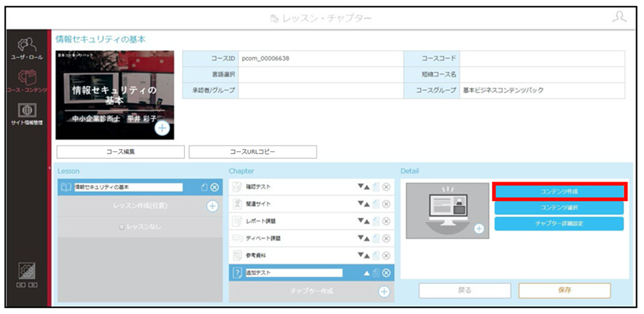Select the ディベート課題 chapter row
Image resolution: width=644 pixels, height=314 pixels.
click(312, 238)
